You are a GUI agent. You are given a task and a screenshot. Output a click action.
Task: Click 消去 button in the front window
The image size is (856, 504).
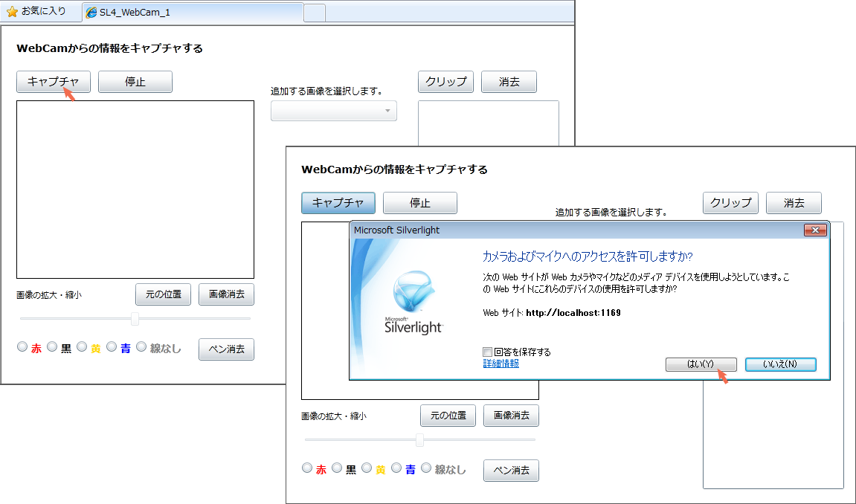[x=794, y=203]
